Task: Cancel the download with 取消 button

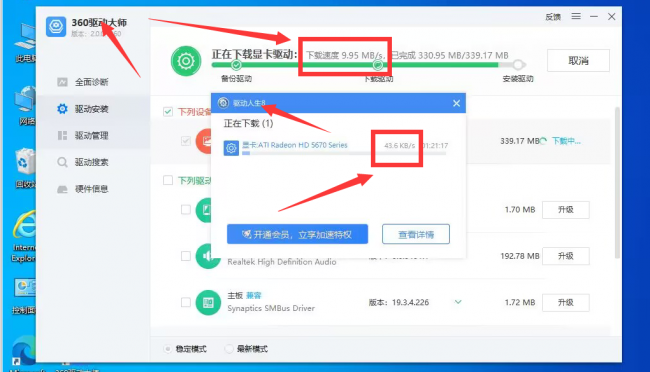Action: 578,61
